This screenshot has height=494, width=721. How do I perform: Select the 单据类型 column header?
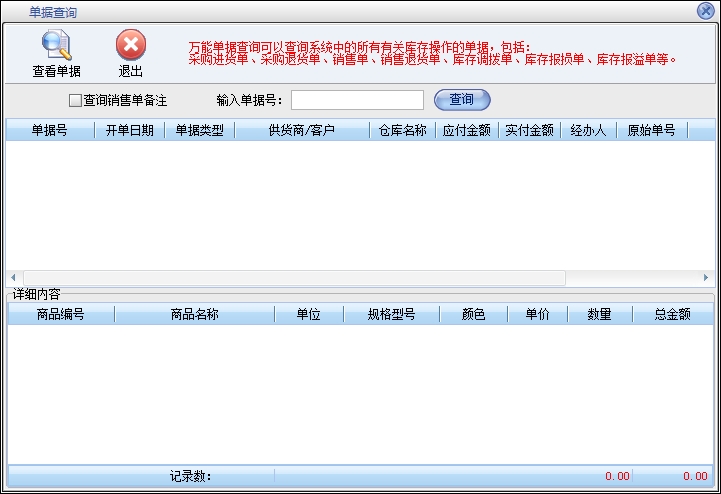(x=199, y=130)
